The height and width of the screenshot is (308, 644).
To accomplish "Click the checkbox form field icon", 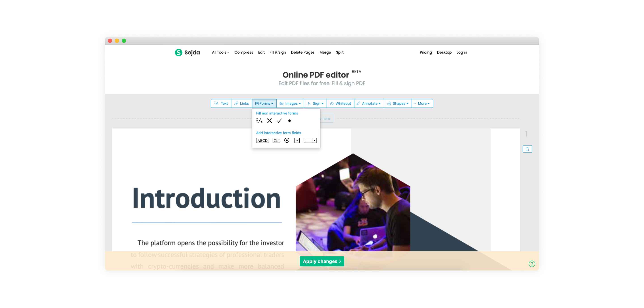I will pos(297,140).
